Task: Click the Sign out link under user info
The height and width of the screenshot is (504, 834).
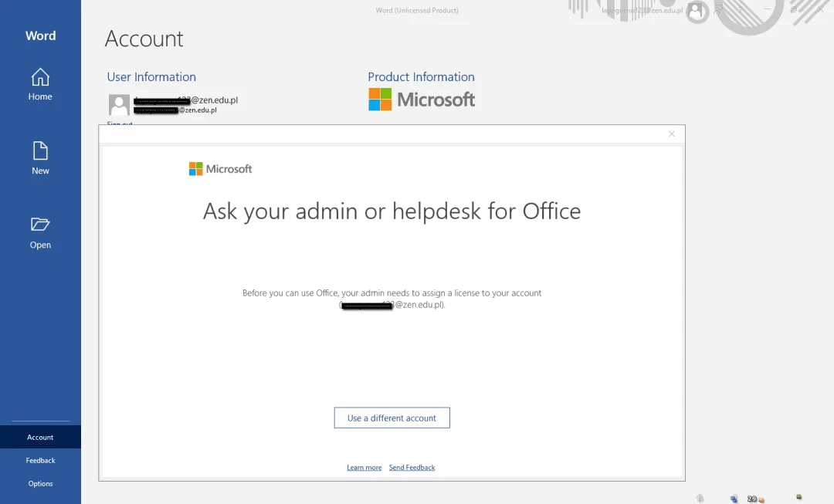Action: click(120, 123)
